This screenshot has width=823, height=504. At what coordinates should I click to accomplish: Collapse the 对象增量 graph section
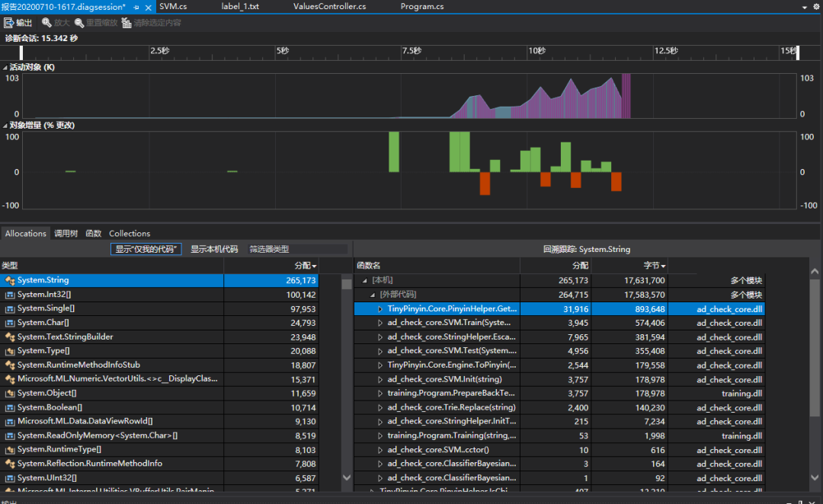(x=5, y=126)
